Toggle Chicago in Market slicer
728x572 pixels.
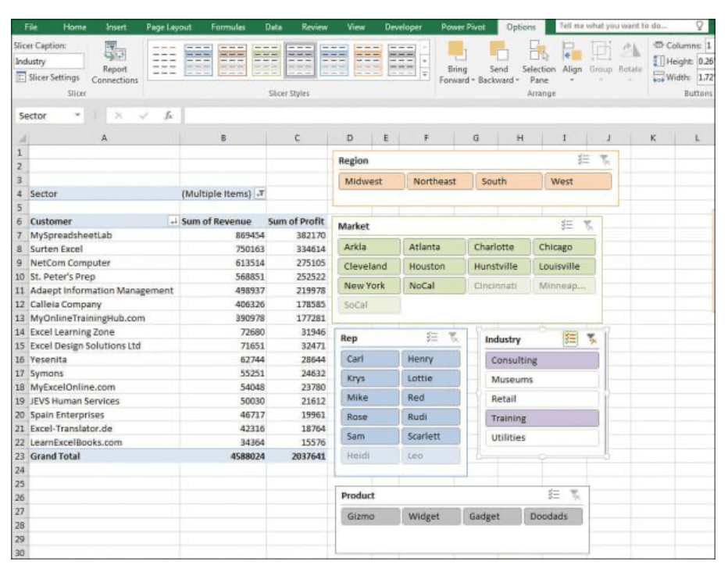click(x=564, y=247)
